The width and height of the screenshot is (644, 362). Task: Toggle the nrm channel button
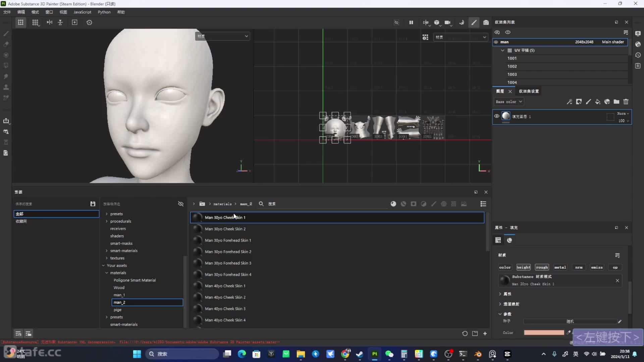[579, 267]
